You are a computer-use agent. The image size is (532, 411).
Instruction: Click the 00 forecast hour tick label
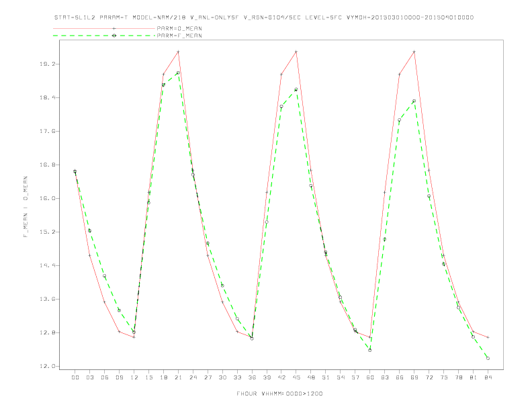[75, 377]
